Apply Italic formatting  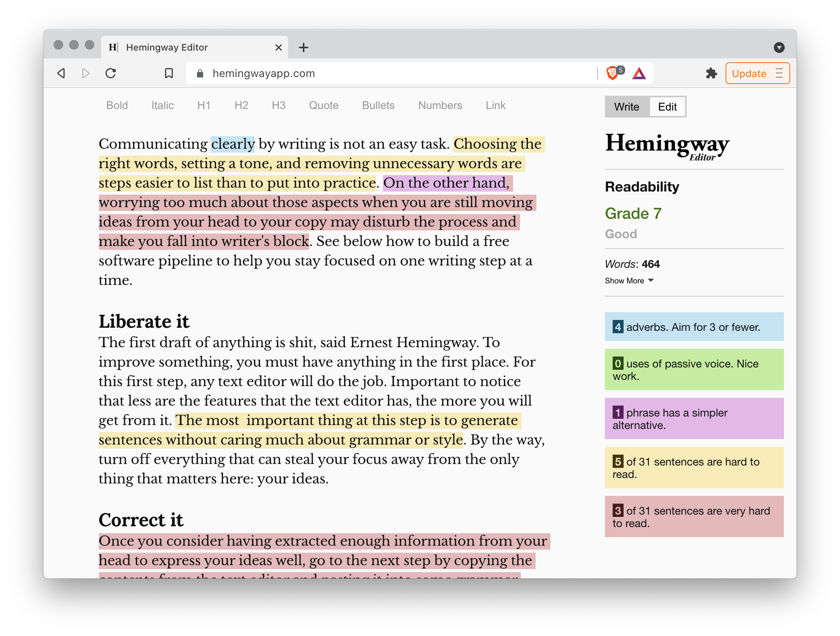tap(163, 105)
